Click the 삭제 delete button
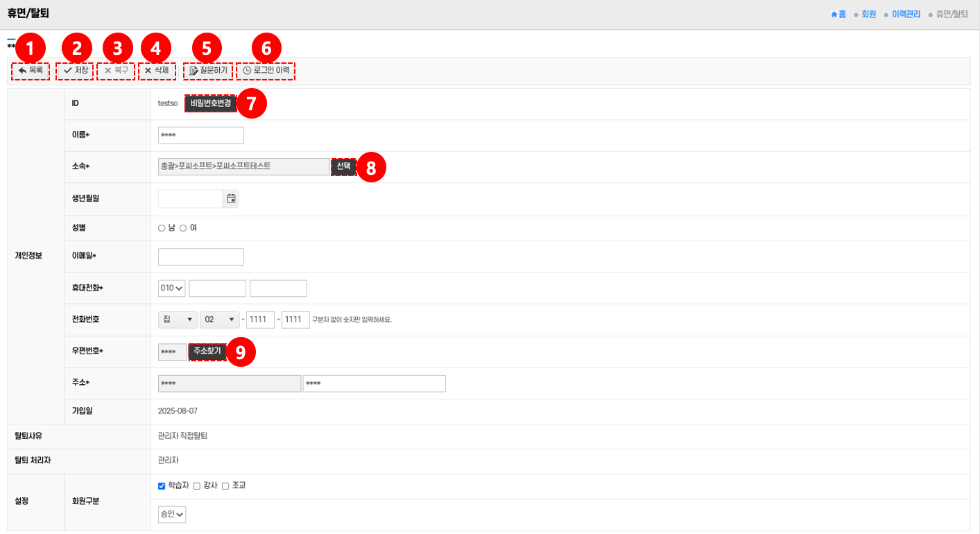This screenshot has height=534, width=980. click(156, 71)
